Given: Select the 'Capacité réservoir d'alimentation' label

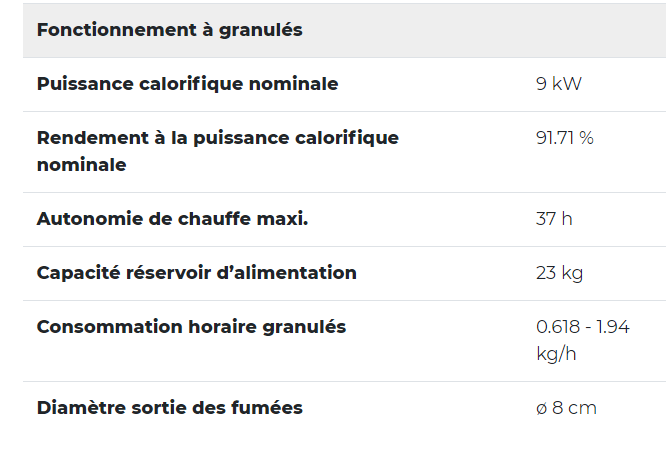Looking at the screenshot, I should 196,273.
